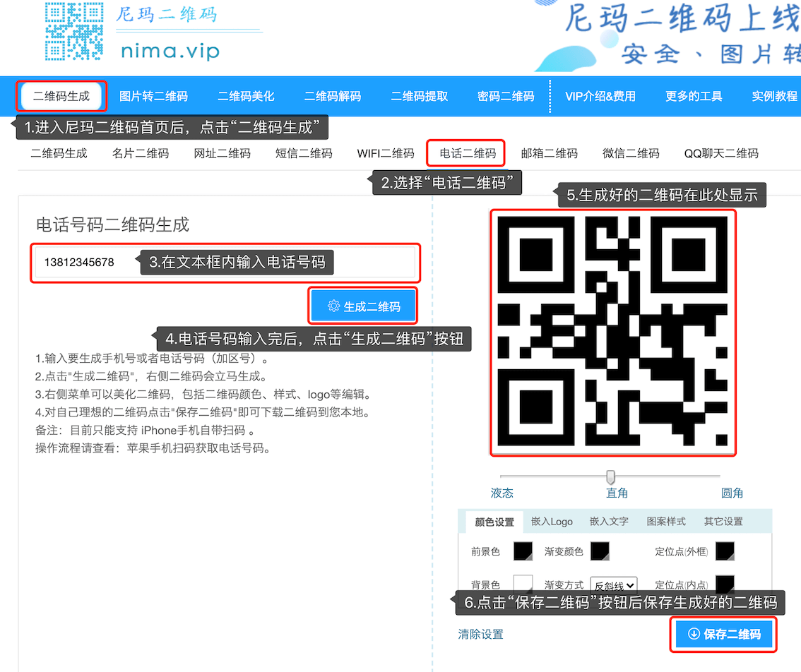Open the 图案样式 tab
This screenshot has width=801, height=672.
[666, 522]
